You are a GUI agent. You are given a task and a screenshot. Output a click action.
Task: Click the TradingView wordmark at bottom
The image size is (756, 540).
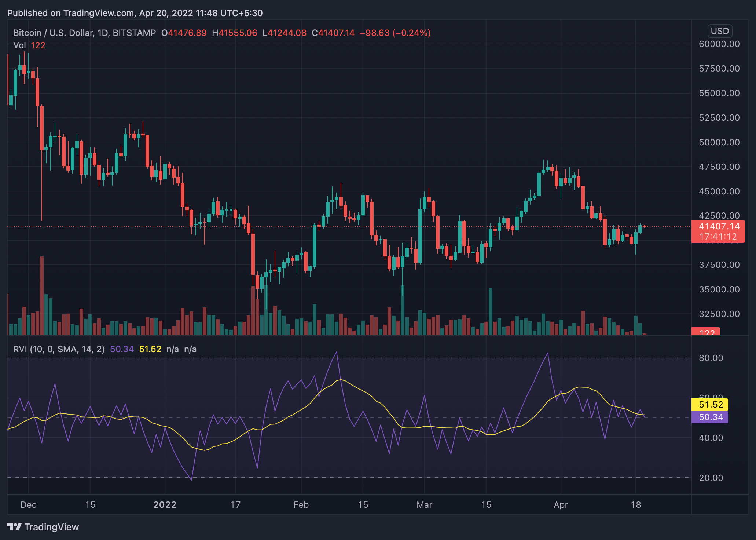pyautogui.click(x=51, y=527)
